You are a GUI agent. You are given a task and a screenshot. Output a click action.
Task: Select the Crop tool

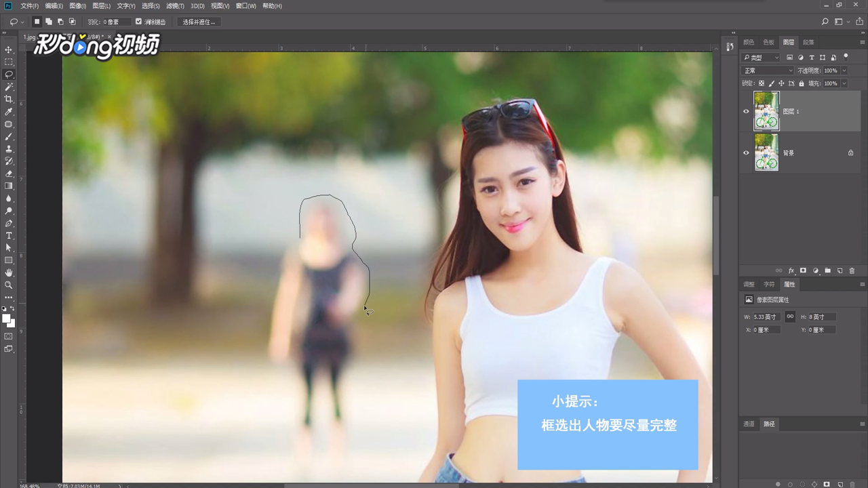coord(9,99)
